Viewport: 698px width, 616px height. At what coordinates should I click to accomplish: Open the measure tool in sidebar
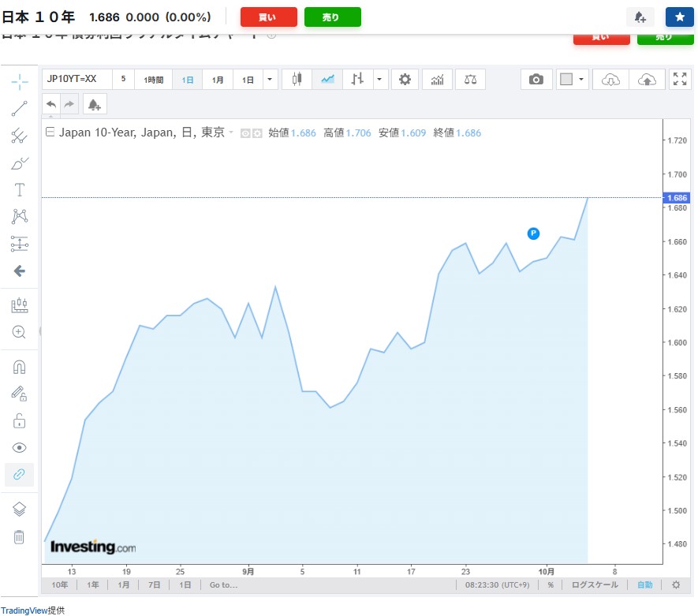[20, 305]
